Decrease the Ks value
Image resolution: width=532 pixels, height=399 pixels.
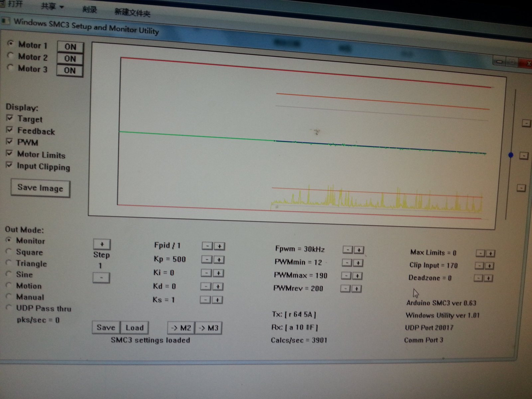point(205,300)
